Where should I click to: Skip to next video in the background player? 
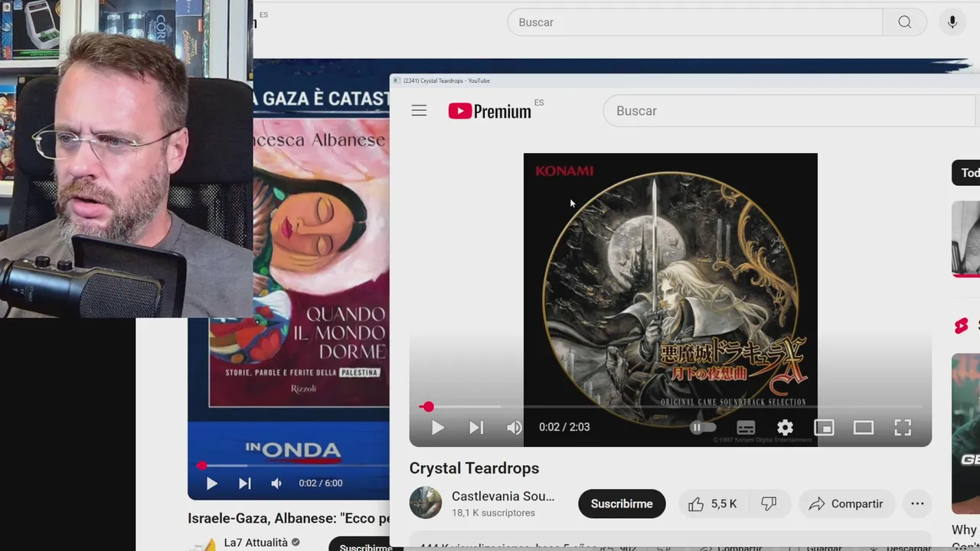tap(245, 484)
